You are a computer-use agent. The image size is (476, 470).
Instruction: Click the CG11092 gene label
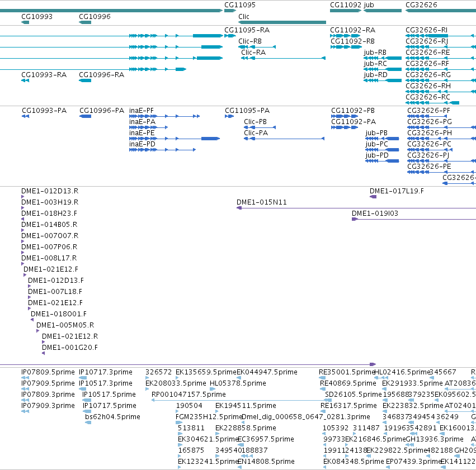346,5
